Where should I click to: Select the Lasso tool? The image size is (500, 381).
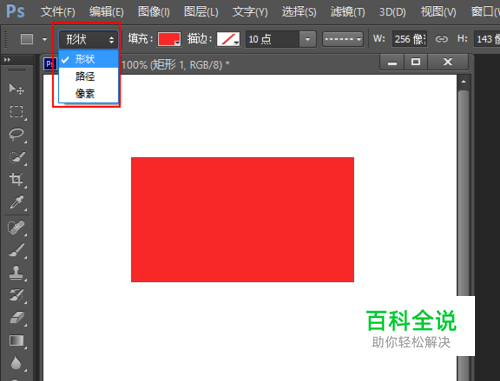pyautogui.click(x=16, y=135)
